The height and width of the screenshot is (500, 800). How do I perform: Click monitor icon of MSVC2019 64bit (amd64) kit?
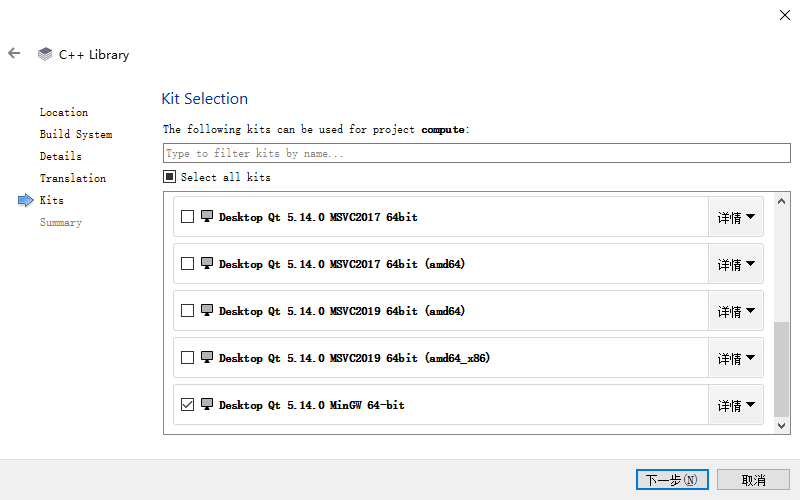pos(207,310)
